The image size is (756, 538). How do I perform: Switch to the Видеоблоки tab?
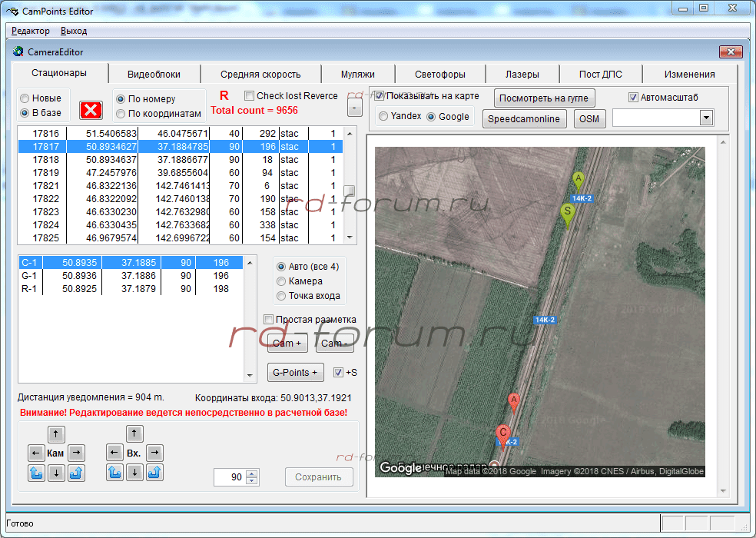click(x=154, y=75)
